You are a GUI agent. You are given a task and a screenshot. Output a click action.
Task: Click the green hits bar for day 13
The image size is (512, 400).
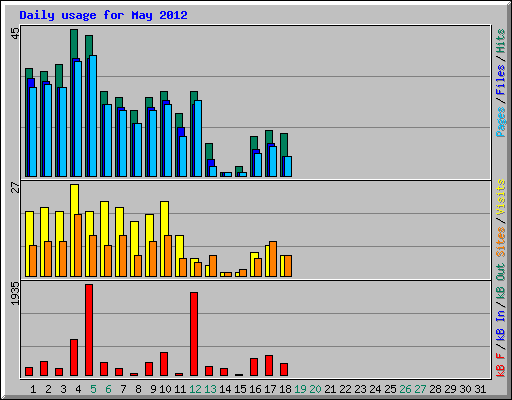tap(209, 151)
